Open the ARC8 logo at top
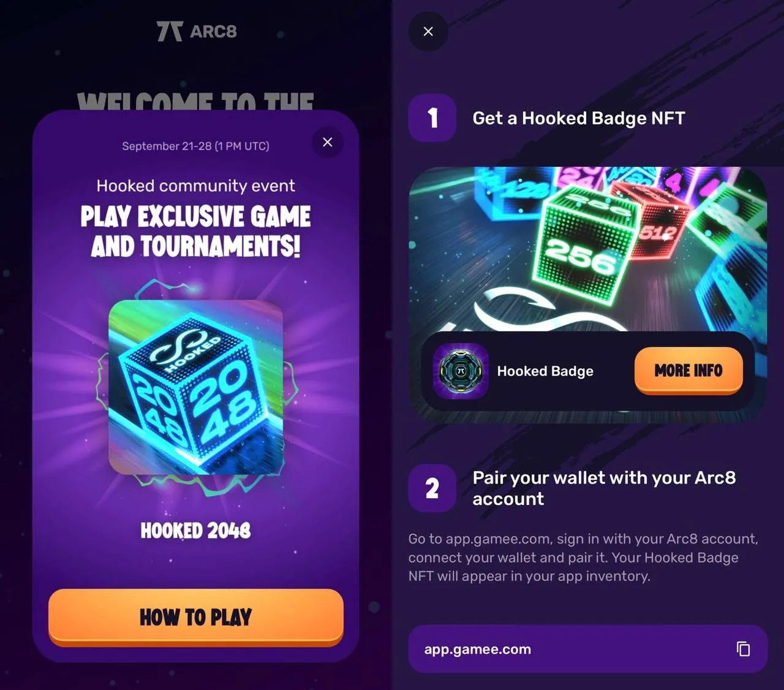This screenshot has height=690, width=784. coord(197,31)
